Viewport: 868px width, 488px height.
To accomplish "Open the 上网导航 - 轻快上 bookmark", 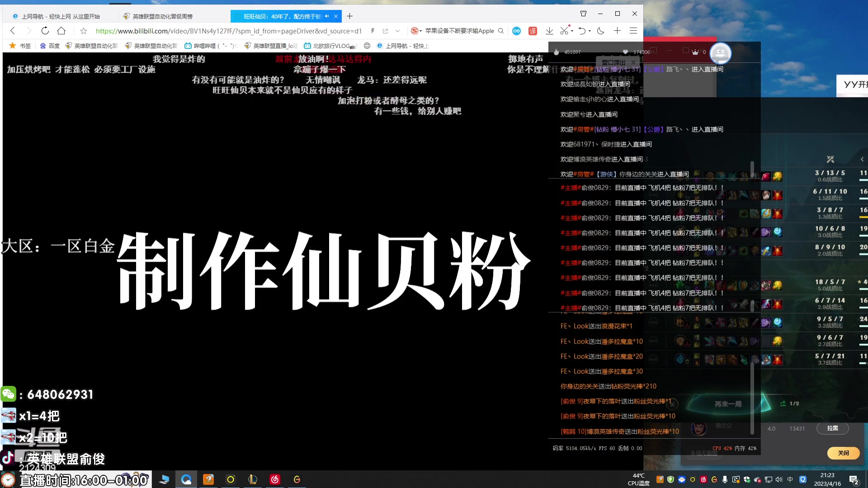I will [x=402, y=46].
